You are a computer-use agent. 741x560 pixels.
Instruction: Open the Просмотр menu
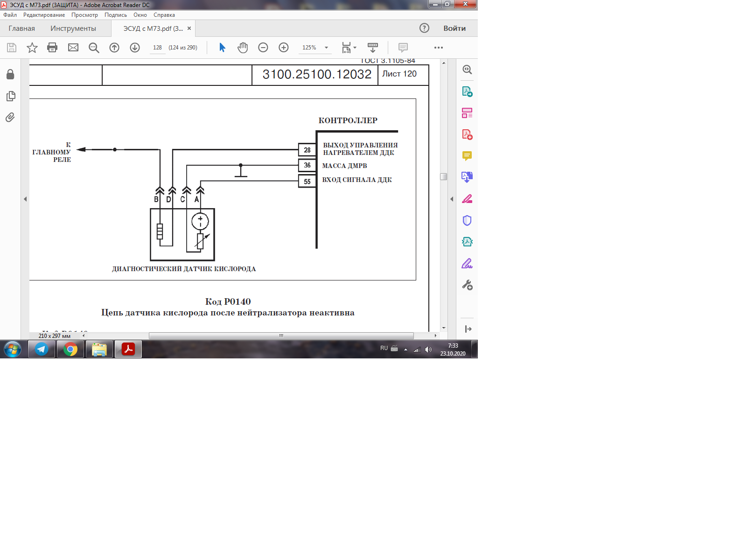pyautogui.click(x=84, y=15)
